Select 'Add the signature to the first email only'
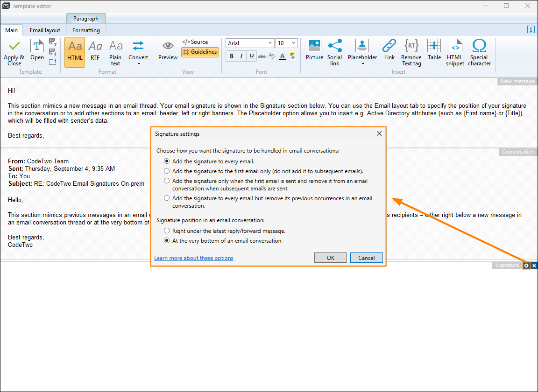This screenshot has width=538, height=392. pos(167,171)
